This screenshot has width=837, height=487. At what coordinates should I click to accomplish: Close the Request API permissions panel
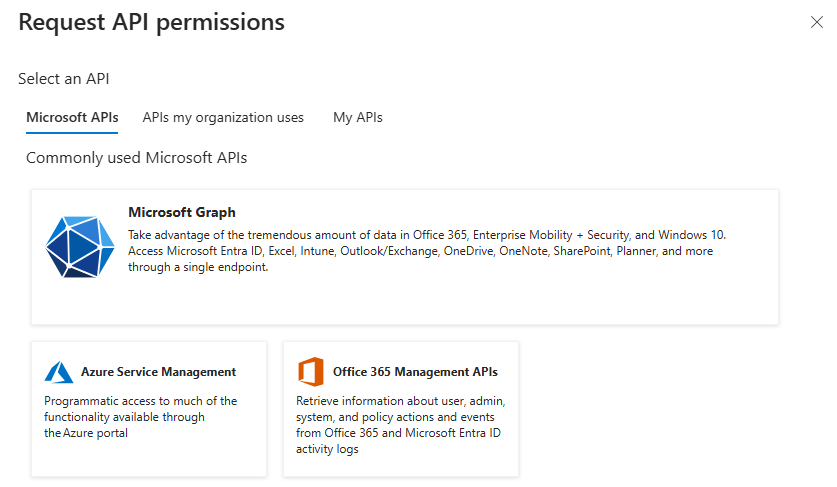pos(816,22)
